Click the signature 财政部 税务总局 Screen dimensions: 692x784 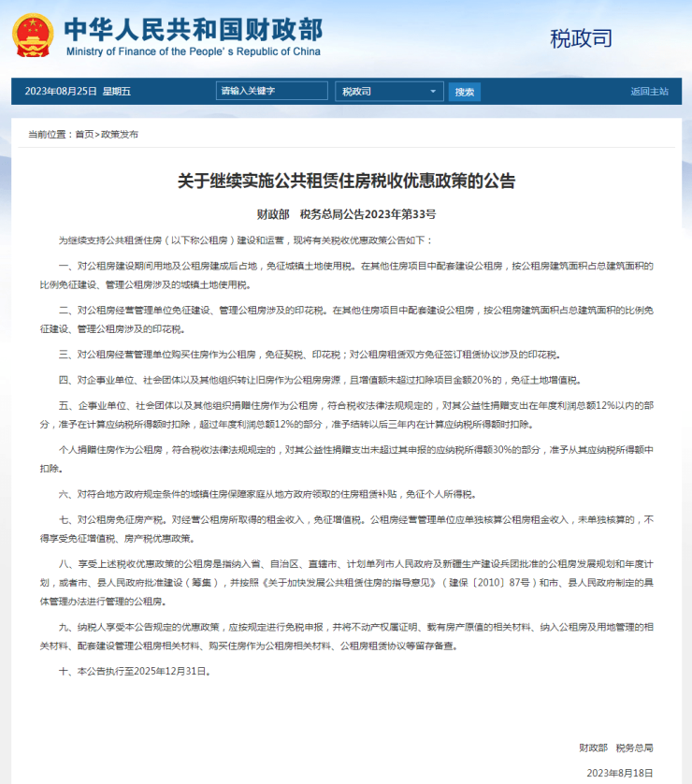616,748
